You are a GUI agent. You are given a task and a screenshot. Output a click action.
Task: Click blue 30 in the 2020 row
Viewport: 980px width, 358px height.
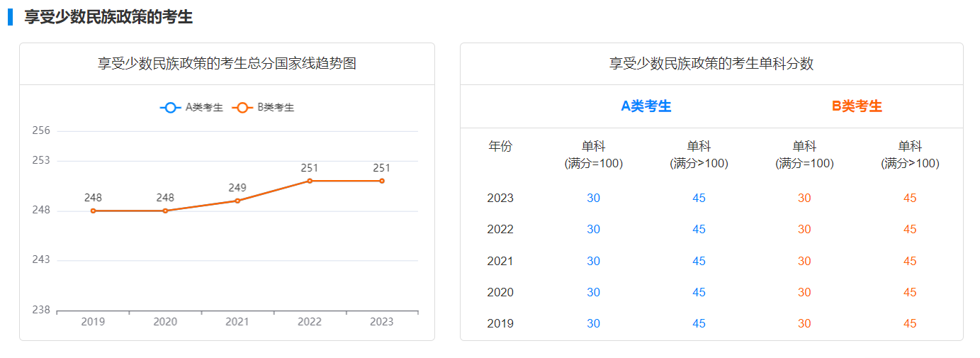click(594, 293)
